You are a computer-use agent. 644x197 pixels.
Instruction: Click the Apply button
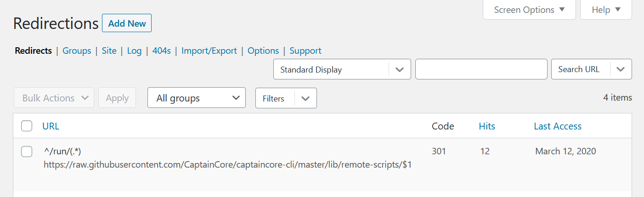tap(117, 98)
